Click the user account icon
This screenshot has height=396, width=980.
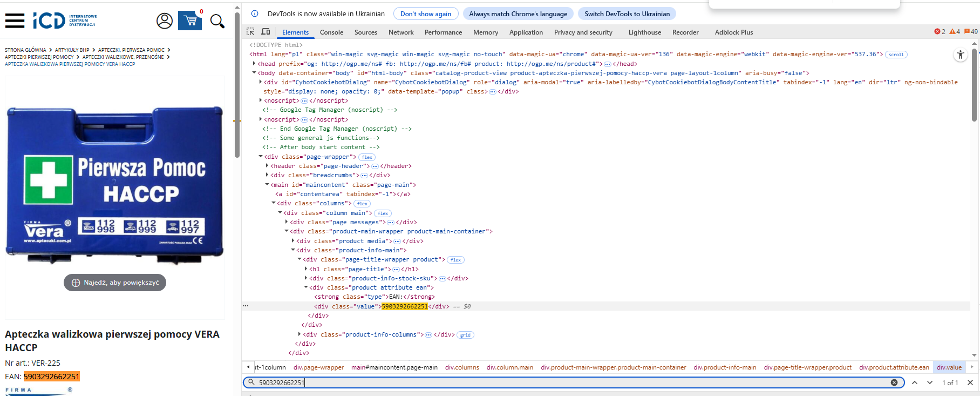pyautogui.click(x=165, y=21)
